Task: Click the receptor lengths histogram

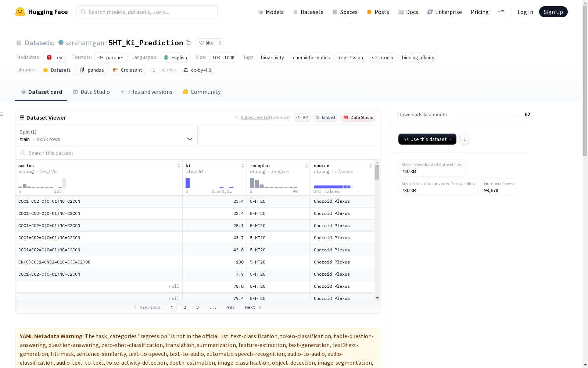Action: coord(274,183)
